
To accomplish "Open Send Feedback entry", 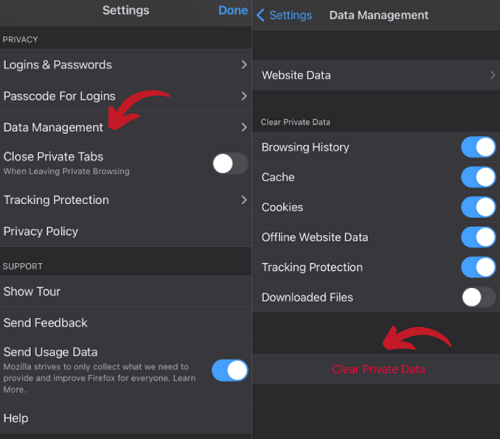I will (x=126, y=323).
